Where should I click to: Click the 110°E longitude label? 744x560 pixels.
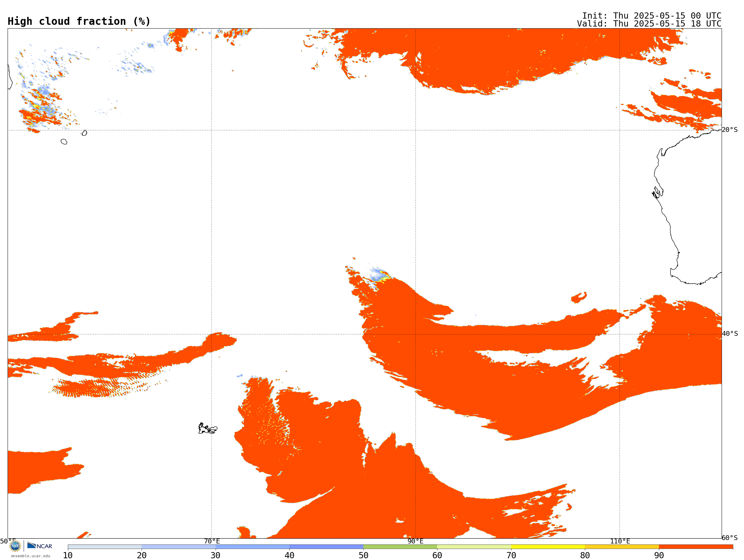pyautogui.click(x=620, y=541)
